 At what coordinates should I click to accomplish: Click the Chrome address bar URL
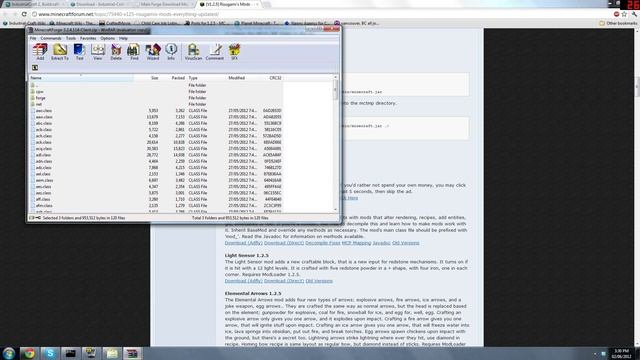pyautogui.click(x=129, y=14)
